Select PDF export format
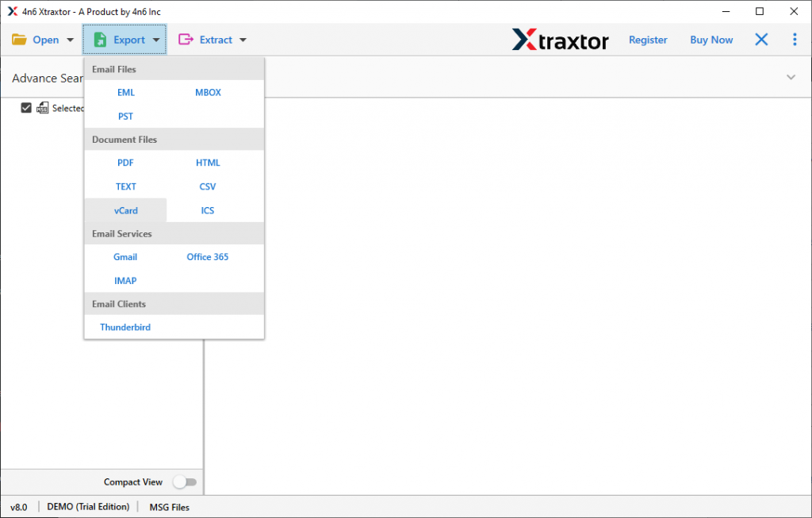The width and height of the screenshot is (812, 518). [125, 163]
